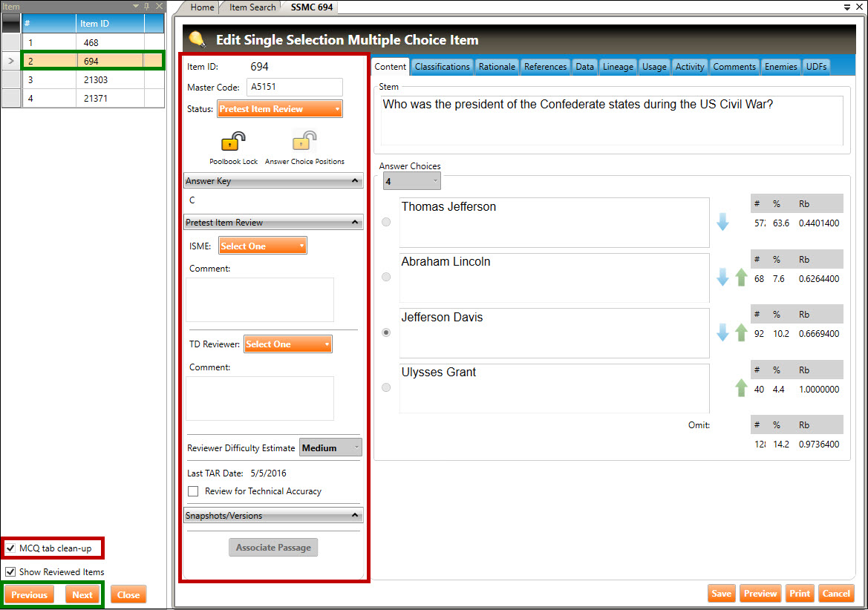
Task: Move Abraham Lincoln answer down with blue arrow
Action: click(722, 278)
